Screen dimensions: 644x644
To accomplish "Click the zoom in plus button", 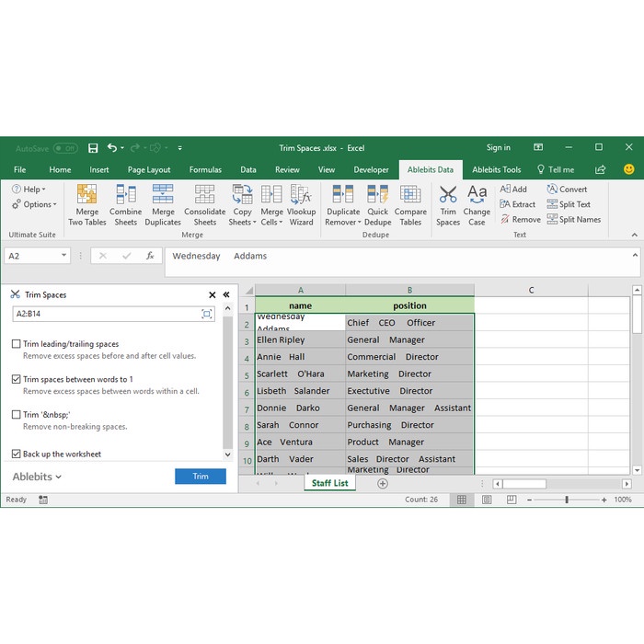I will click(604, 500).
